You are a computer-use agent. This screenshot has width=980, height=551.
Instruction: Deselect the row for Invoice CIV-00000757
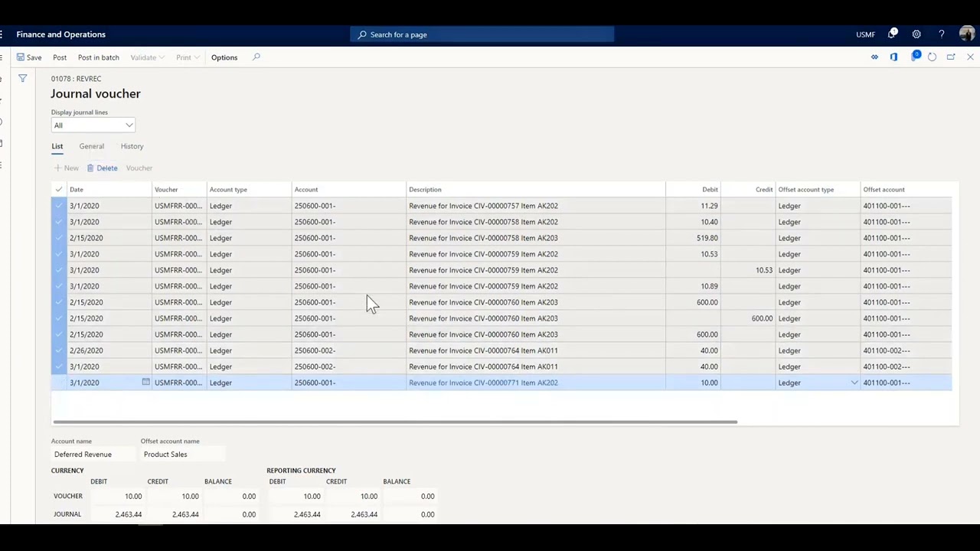coord(59,206)
